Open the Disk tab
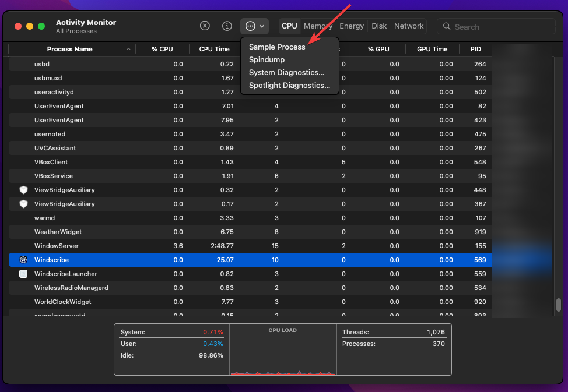Viewport: 568px width, 392px height. 379,26
